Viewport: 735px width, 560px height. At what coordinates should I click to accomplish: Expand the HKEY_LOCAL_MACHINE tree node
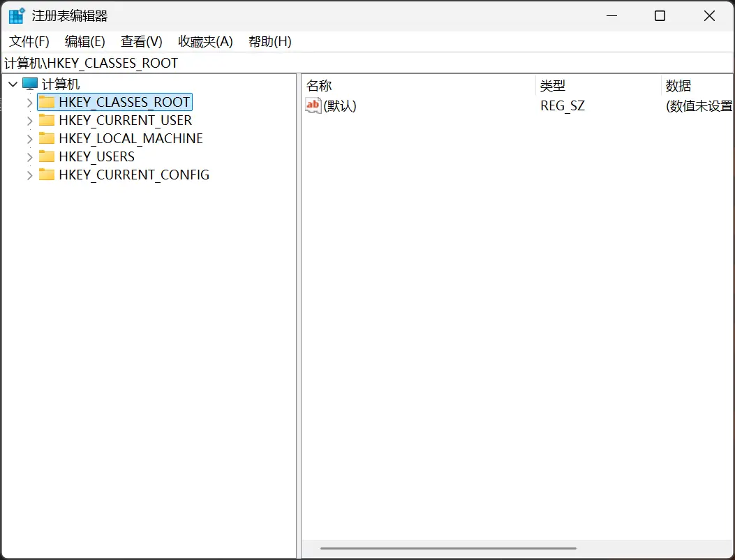point(29,138)
